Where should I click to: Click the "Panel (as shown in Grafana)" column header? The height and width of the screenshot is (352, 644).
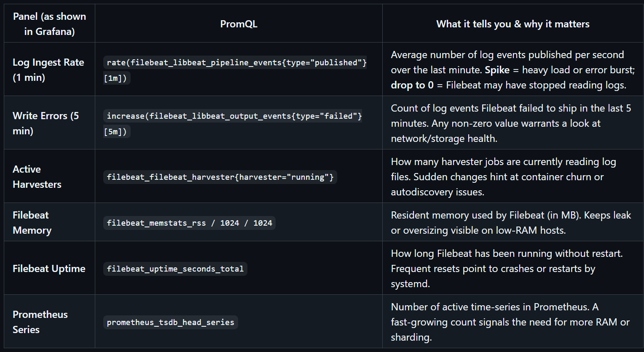49,24
